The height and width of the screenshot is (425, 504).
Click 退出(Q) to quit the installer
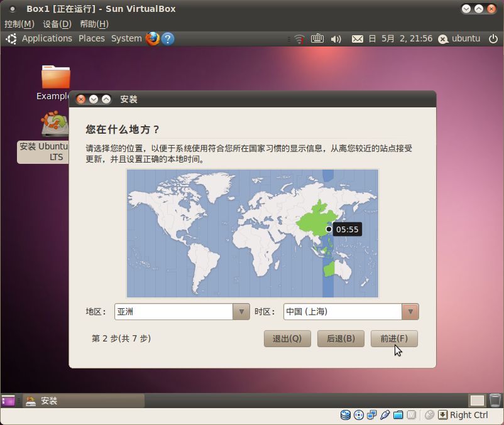[x=287, y=338]
